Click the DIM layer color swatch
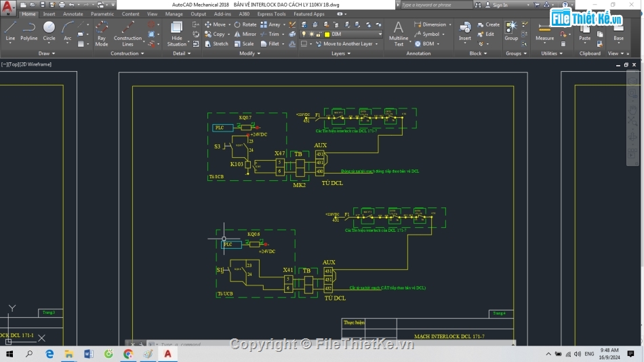The image size is (644, 362). (x=327, y=34)
